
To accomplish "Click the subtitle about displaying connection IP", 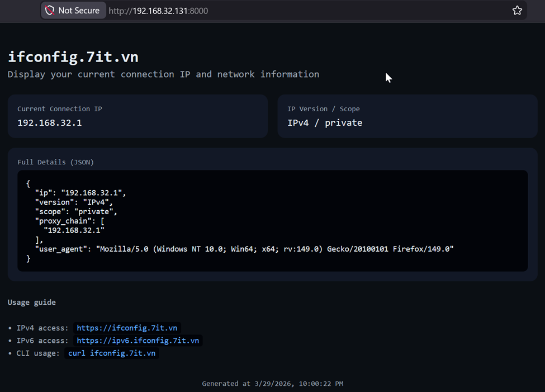I will [x=163, y=74].
